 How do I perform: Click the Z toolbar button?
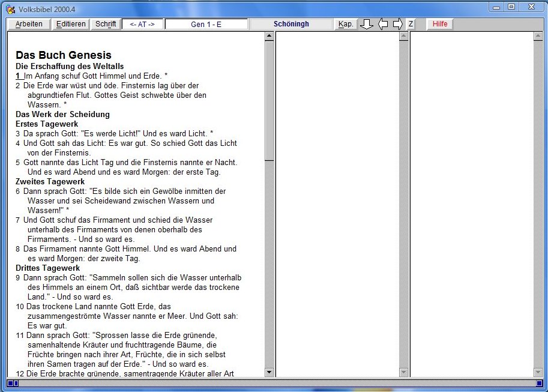point(411,24)
